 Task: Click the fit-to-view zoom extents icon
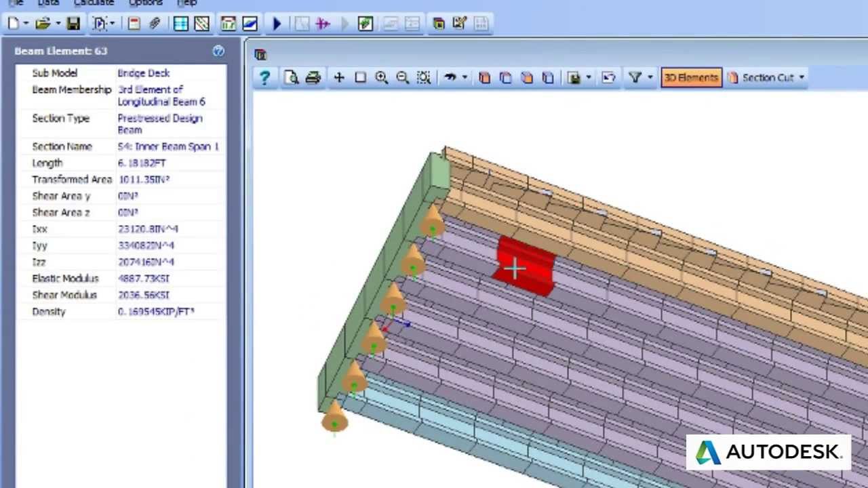tap(424, 78)
